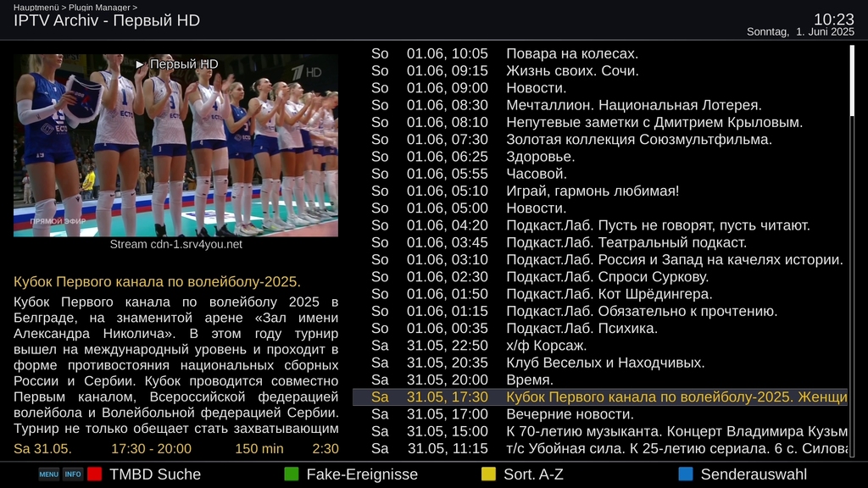The height and width of the screenshot is (488, 868).
Task: Click the Hauptmenü > Plugin Manager breadcrumb
Action: click(75, 7)
